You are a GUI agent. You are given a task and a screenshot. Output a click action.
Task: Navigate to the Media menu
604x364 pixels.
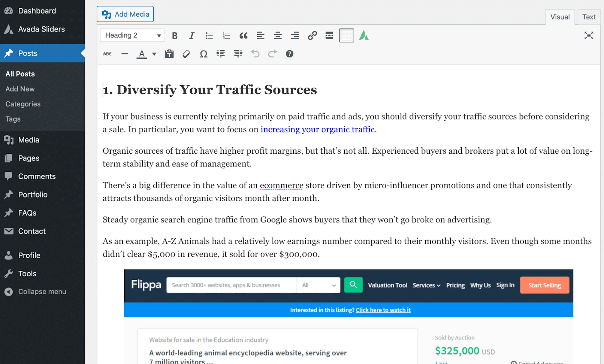[x=28, y=140]
